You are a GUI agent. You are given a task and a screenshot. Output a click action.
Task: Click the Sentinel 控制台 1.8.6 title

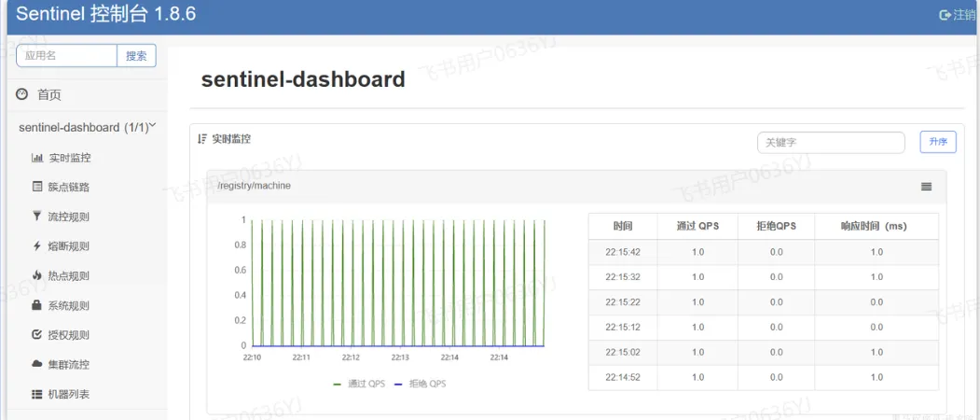pyautogui.click(x=106, y=14)
